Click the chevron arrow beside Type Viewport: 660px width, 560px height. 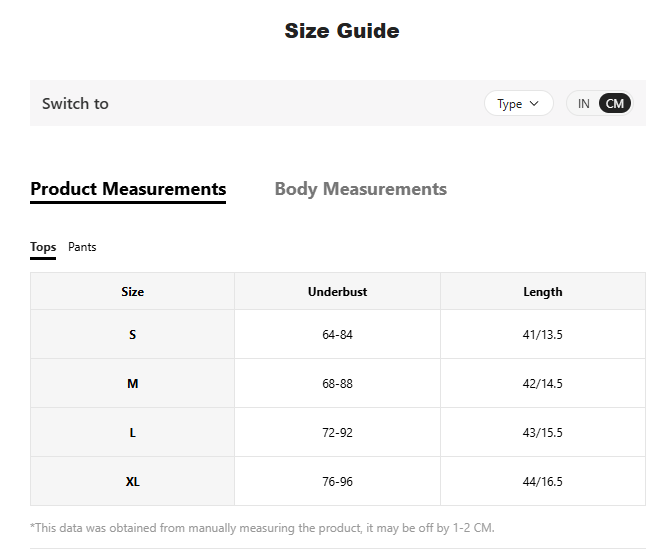[x=534, y=103]
